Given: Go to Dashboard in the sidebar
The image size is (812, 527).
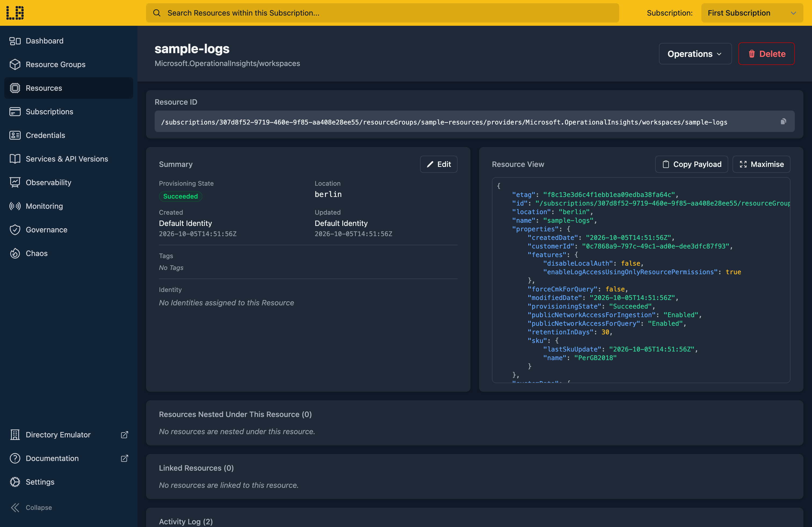Looking at the screenshot, I should click(68, 41).
